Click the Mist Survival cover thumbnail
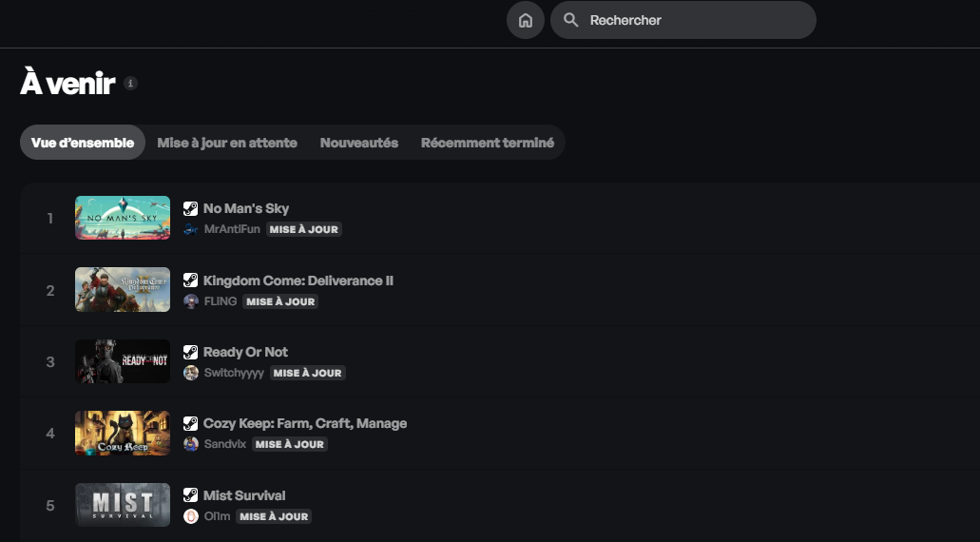Viewport: 980px width, 542px height. (x=123, y=505)
